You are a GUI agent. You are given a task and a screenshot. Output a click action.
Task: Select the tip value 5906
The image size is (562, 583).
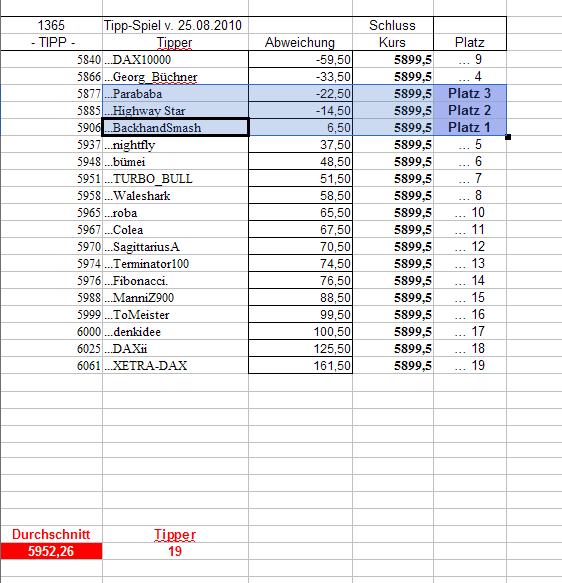click(51, 128)
